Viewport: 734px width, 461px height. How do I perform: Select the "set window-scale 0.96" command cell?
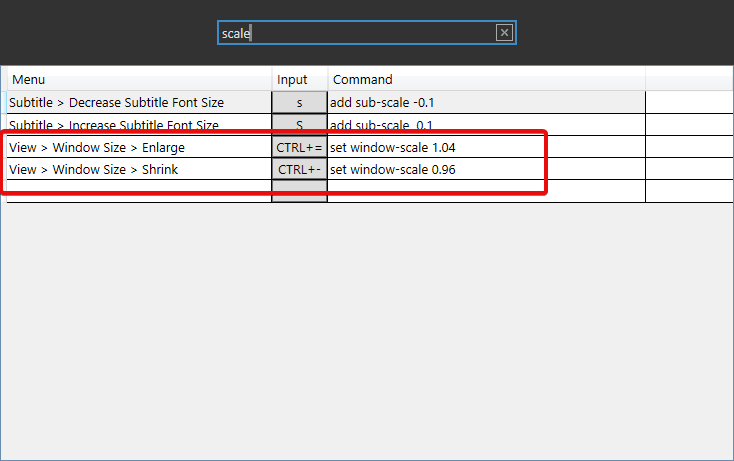click(486, 169)
